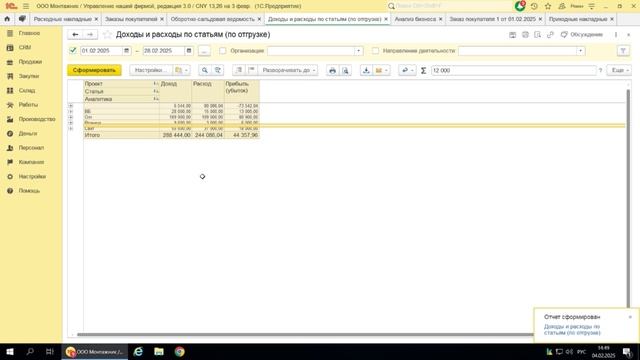The image size is (640, 360).
Task: Enable the Организация filter checkbox
Action: pyautogui.click(x=222, y=51)
